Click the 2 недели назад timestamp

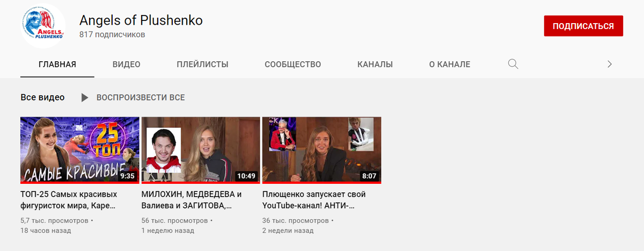pyautogui.click(x=288, y=231)
